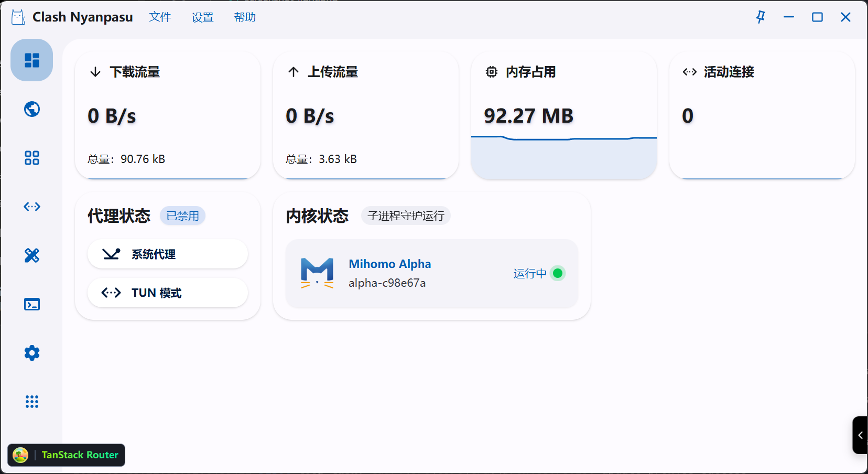
Task: Click the arrows icon on 活动连接
Action: pos(690,72)
